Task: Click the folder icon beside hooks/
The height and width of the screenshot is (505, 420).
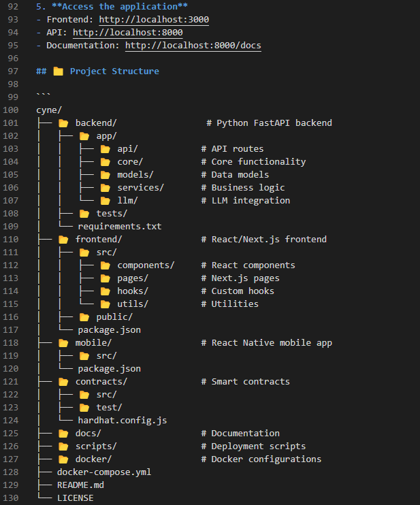Action: point(106,291)
